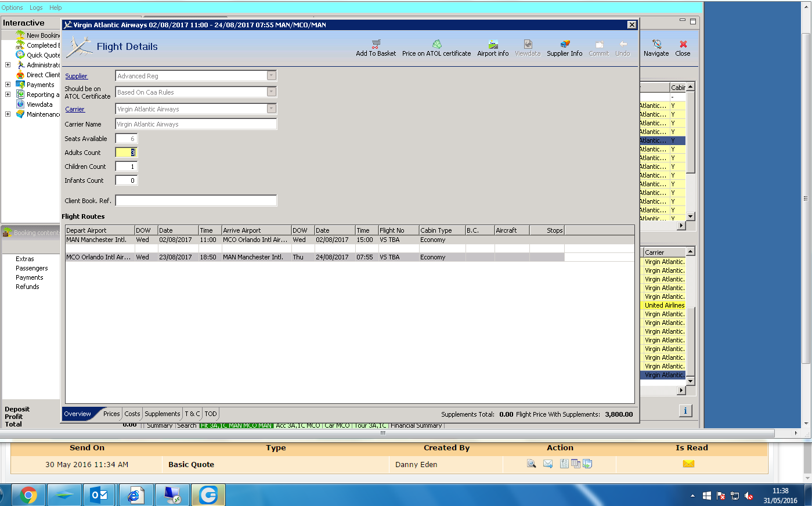Image resolution: width=812 pixels, height=506 pixels.
Task: Click the blue info button
Action: tap(685, 411)
